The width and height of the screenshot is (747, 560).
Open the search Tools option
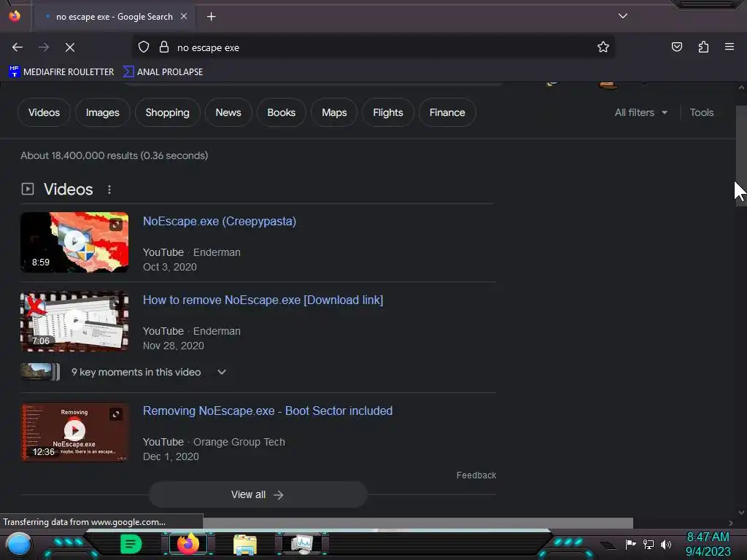pyautogui.click(x=702, y=112)
